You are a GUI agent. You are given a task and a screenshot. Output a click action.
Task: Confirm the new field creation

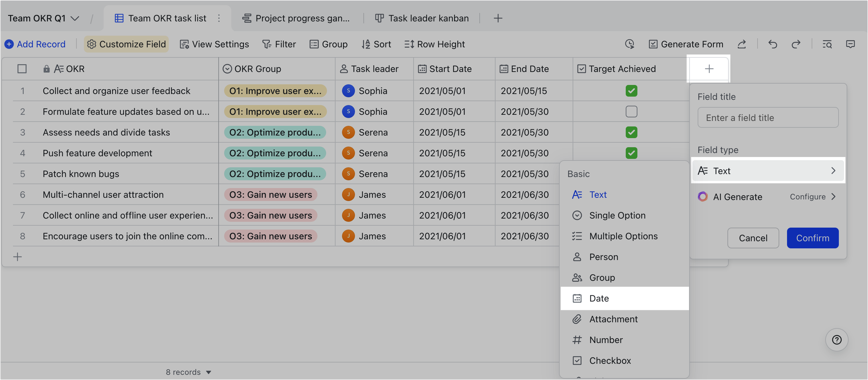coord(813,238)
